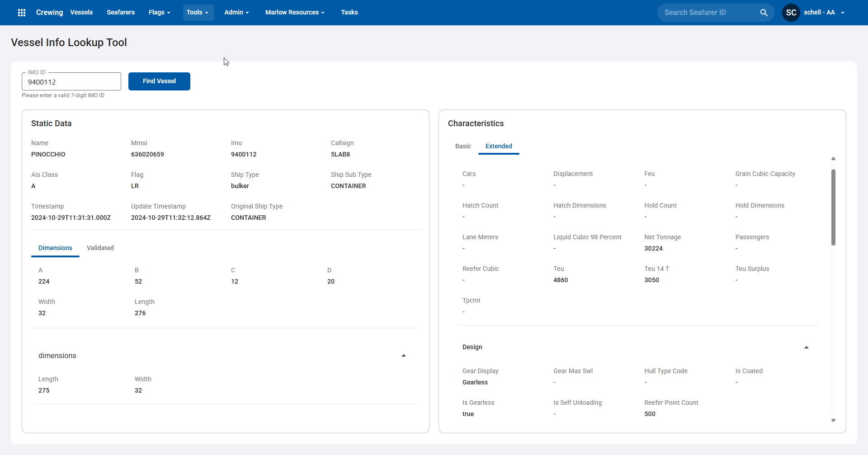
Task: Open the Tasks link
Action: 349,13
